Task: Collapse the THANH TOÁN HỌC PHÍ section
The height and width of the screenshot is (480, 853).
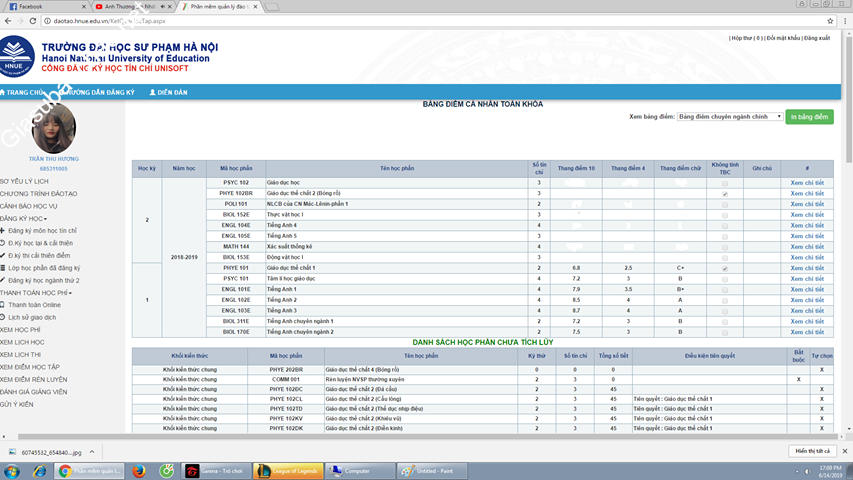Action: 35,293
